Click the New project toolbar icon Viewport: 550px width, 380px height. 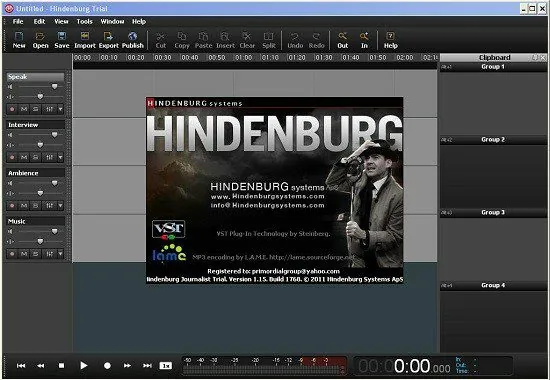coord(19,40)
